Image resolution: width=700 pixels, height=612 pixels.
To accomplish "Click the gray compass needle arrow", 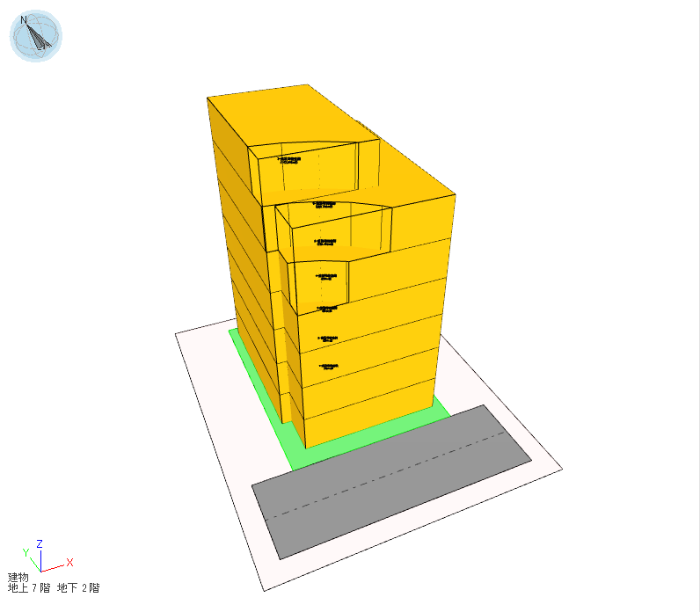I will (40, 38).
